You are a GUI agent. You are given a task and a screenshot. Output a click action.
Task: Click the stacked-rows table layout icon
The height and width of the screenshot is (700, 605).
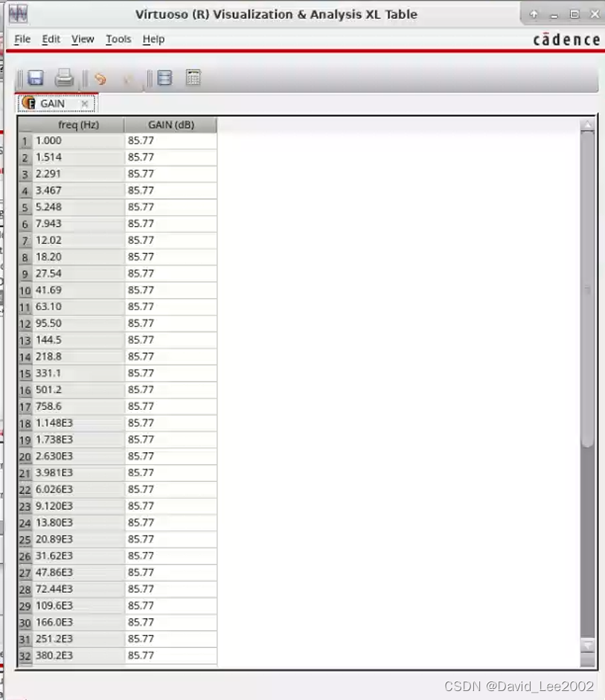pyautogui.click(x=164, y=78)
